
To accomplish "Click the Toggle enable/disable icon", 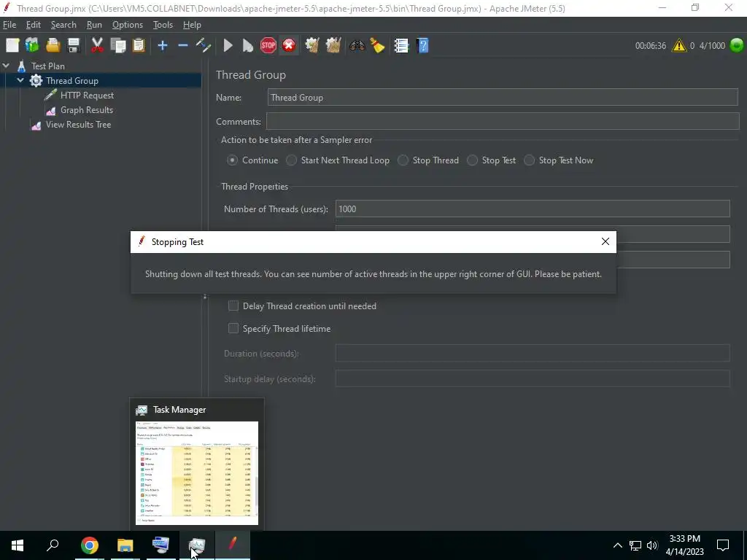I will pyautogui.click(x=204, y=45).
